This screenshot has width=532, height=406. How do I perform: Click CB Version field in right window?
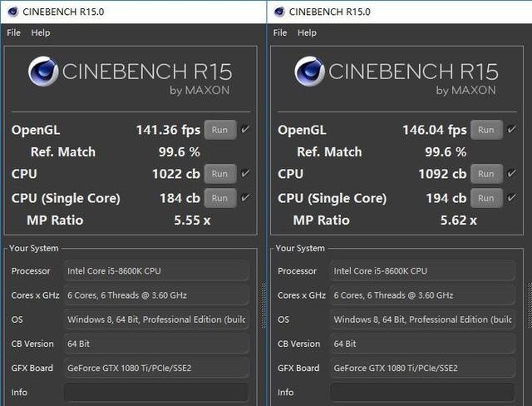[423, 344]
